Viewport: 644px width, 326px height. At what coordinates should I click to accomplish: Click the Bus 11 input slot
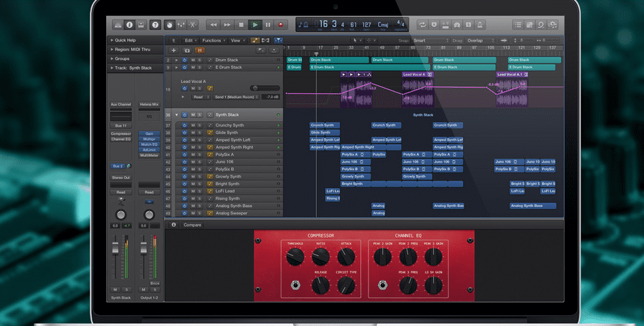click(121, 126)
